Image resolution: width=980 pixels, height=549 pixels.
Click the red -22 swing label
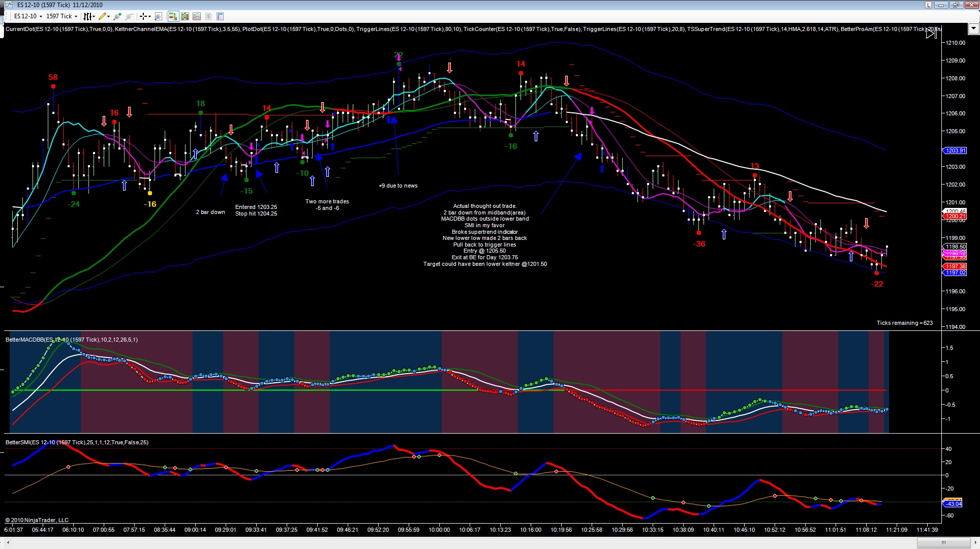(x=877, y=284)
